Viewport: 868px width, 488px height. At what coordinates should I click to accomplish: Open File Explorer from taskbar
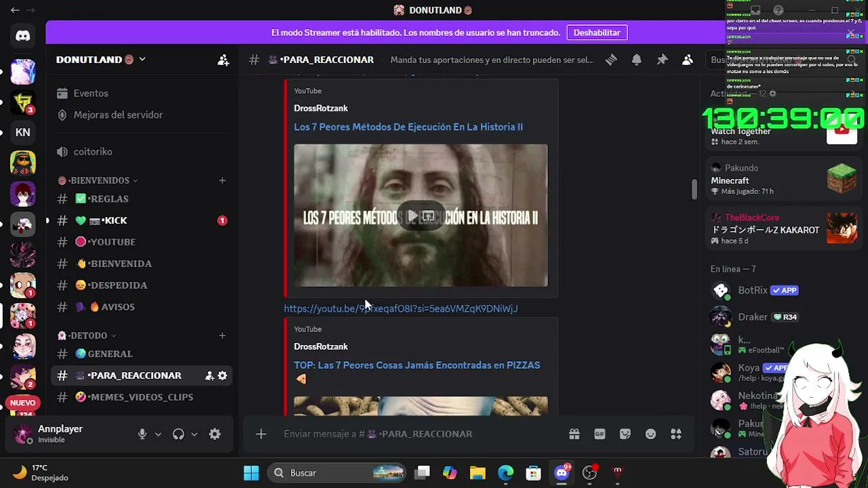477,472
